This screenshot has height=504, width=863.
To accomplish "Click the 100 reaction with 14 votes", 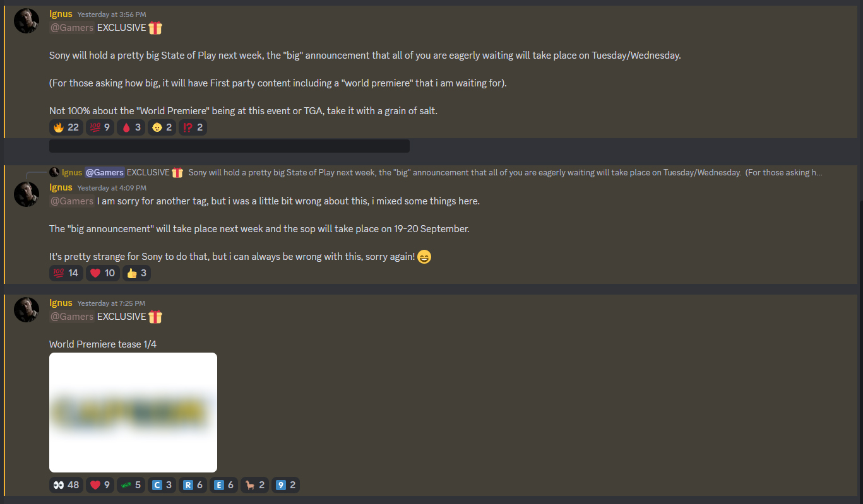I will pos(66,273).
